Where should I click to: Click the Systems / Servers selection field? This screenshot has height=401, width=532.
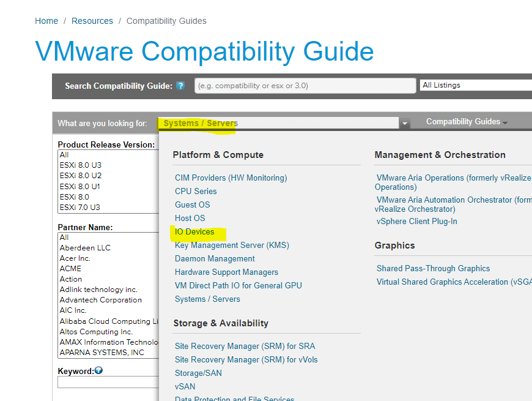[278, 123]
